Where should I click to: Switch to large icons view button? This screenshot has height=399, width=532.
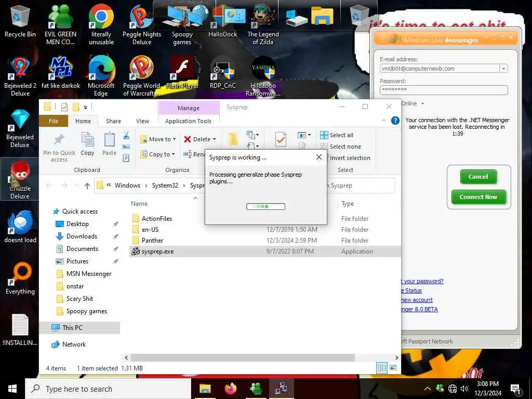click(x=393, y=368)
